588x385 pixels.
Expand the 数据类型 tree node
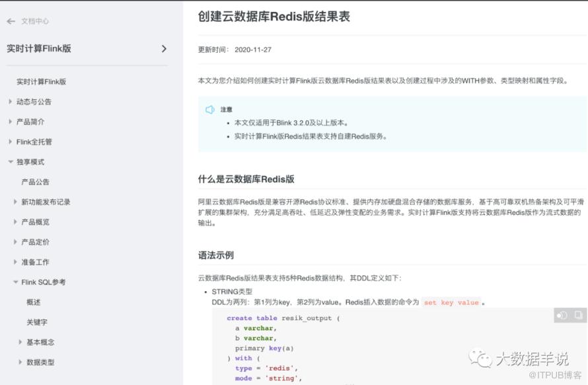(20, 362)
